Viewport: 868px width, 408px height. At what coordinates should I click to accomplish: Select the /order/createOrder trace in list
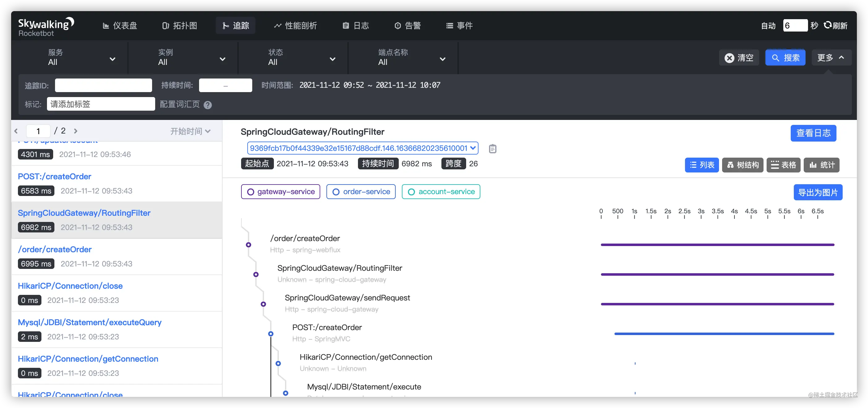(x=117, y=256)
